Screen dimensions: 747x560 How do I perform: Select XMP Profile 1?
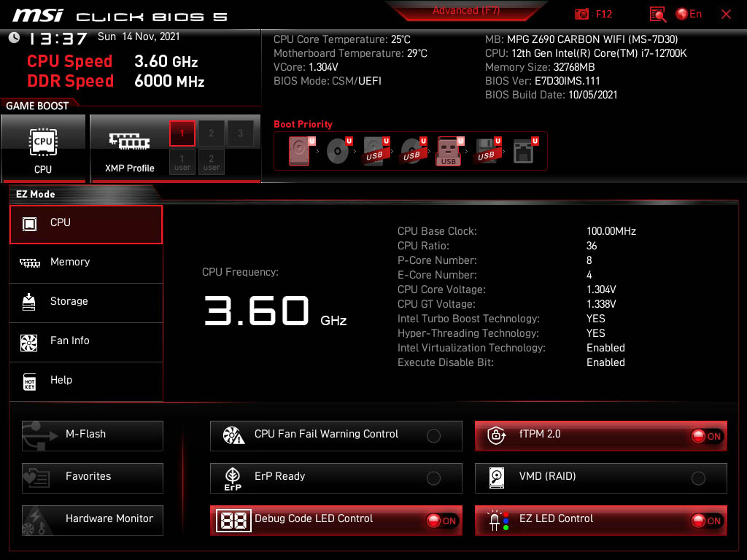pyautogui.click(x=182, y=133)
